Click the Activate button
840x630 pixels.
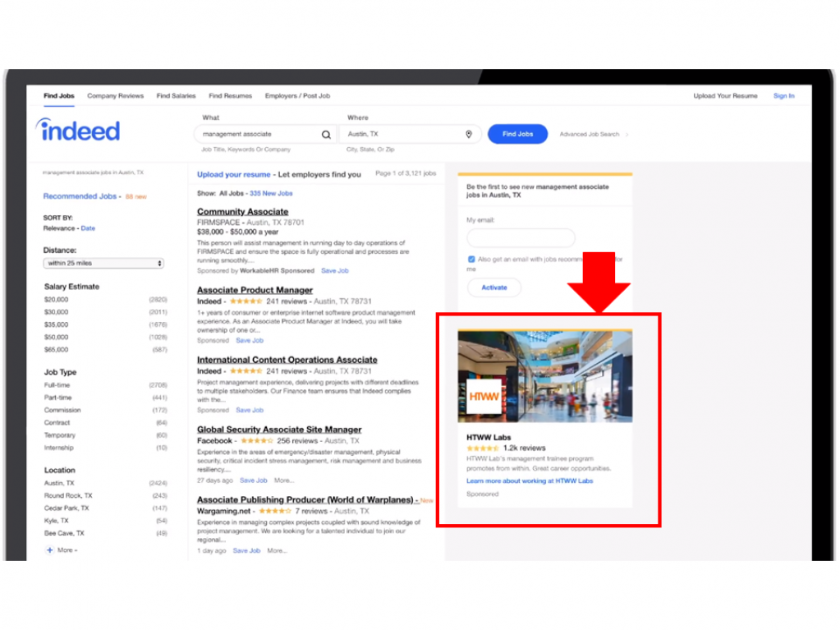494,287
